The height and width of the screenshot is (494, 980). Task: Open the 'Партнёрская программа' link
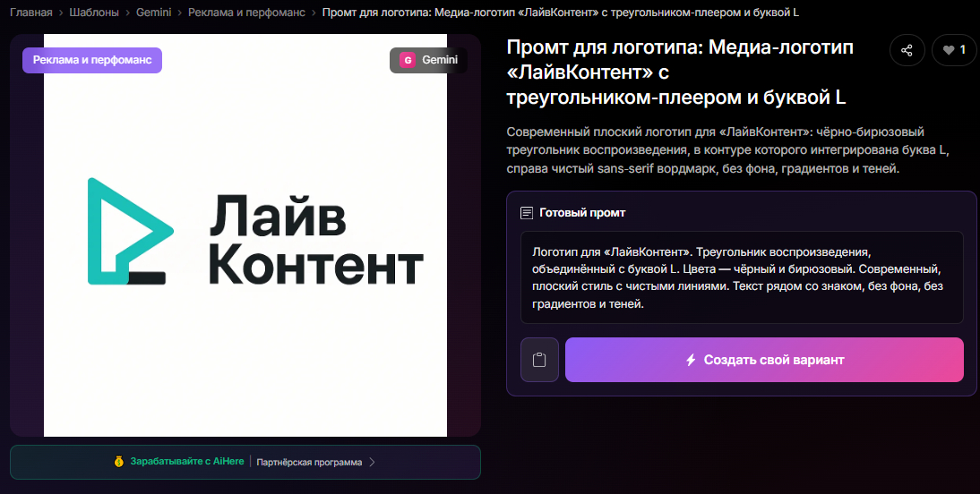coord(309,462)
